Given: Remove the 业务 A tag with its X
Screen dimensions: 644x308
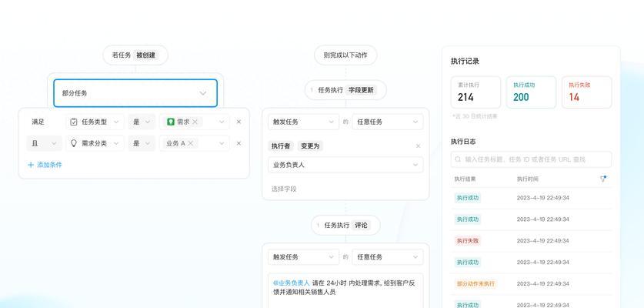Looking at the screenshot, I should (191, 143).
